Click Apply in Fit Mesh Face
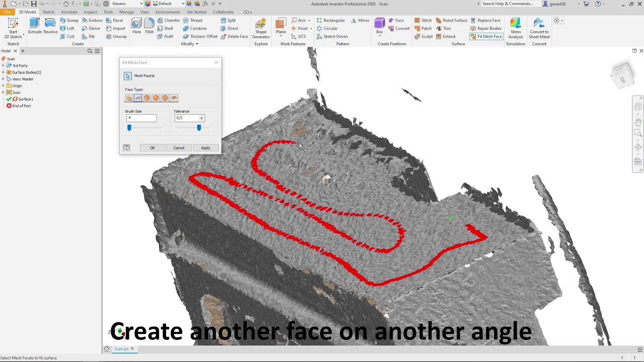 [205, 148]
